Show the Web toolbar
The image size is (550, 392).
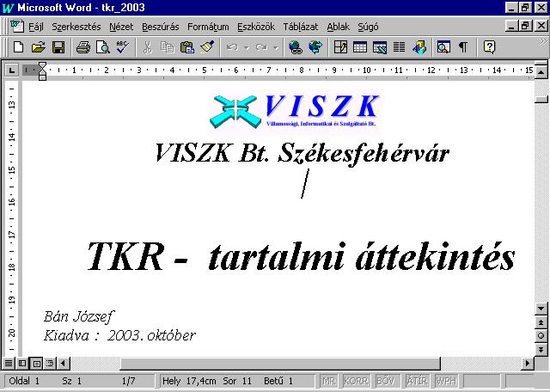[x=315, y=46]
